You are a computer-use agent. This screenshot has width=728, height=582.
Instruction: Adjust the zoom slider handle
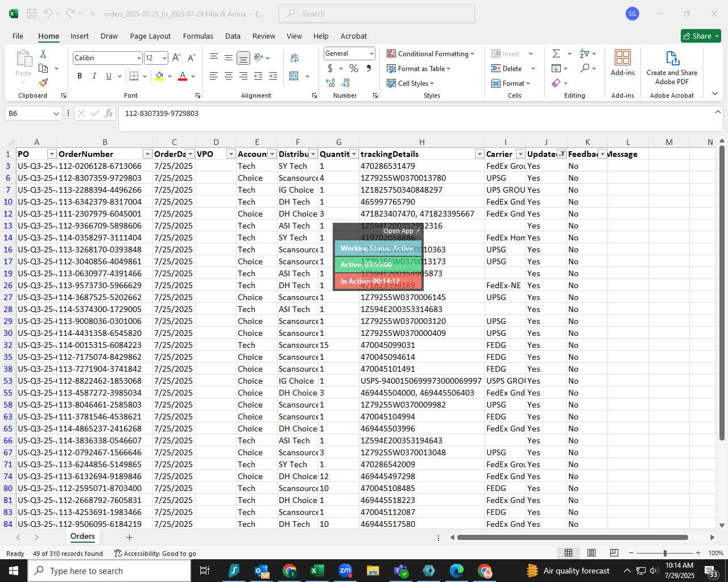665,553
